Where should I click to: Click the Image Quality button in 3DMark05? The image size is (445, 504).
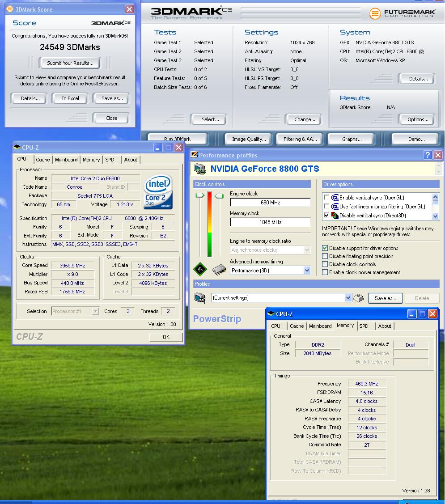(x=249, y=139)
